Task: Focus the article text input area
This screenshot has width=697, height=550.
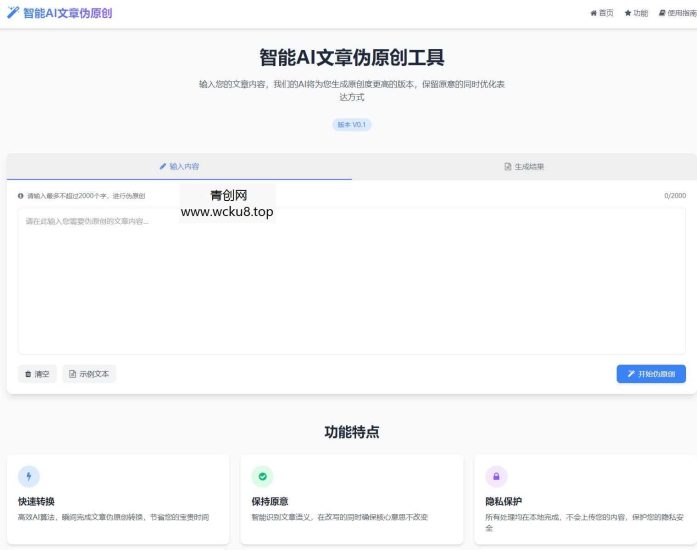Action: point(352,281)
